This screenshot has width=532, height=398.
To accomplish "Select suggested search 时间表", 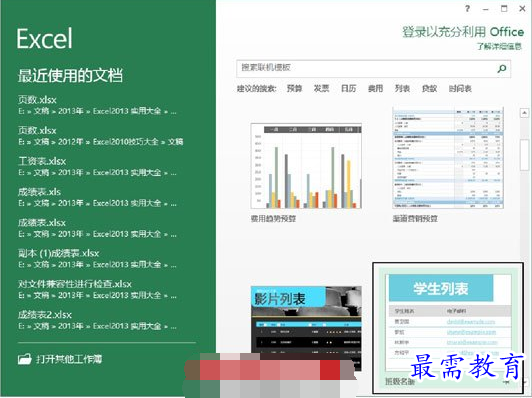I will coord(460,89).
